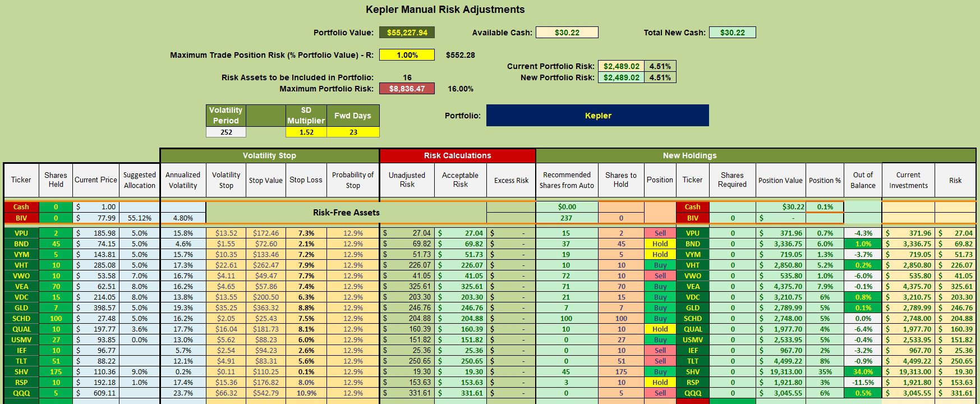980x404 pixels.
Task: Click the Volatility Stop section header
Action: [x=269, y=155]
